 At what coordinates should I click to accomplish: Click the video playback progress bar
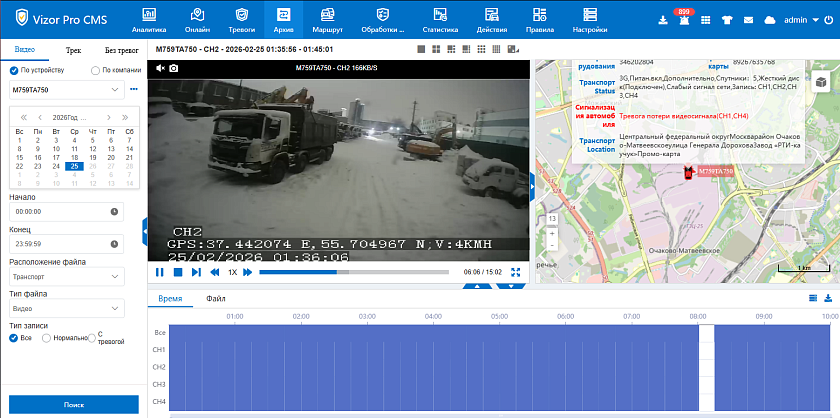coord(350,272)
